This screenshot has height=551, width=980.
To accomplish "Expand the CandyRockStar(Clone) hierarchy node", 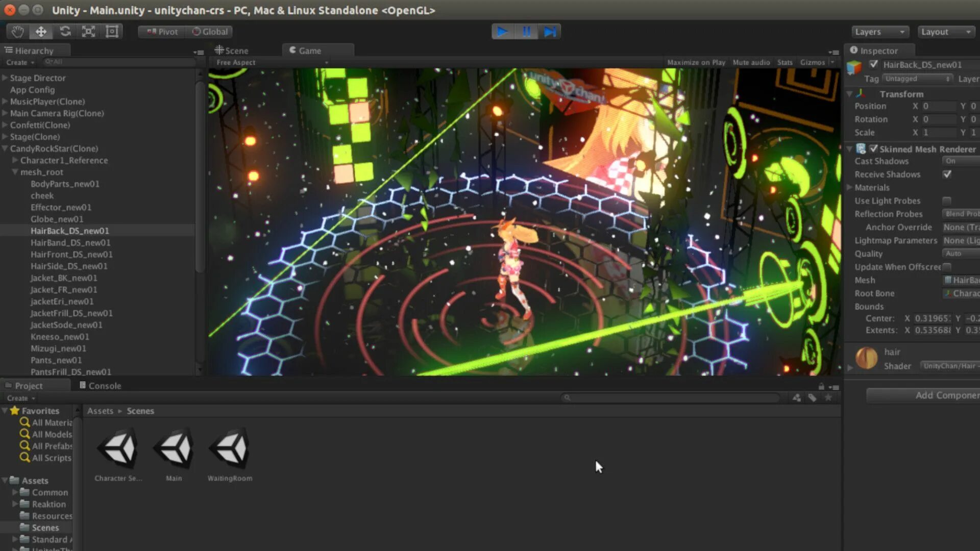I will click(x=6, y=148).
